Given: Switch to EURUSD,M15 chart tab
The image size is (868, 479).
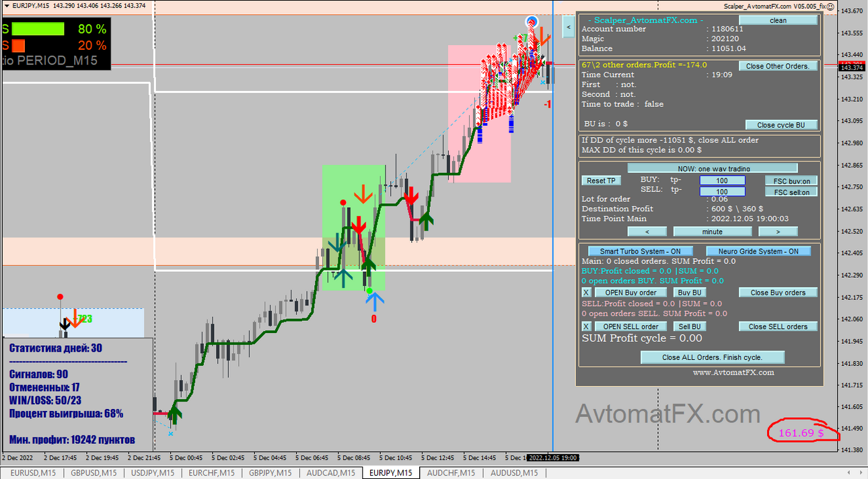Looking at the screenshot, I should coord(33,473).
